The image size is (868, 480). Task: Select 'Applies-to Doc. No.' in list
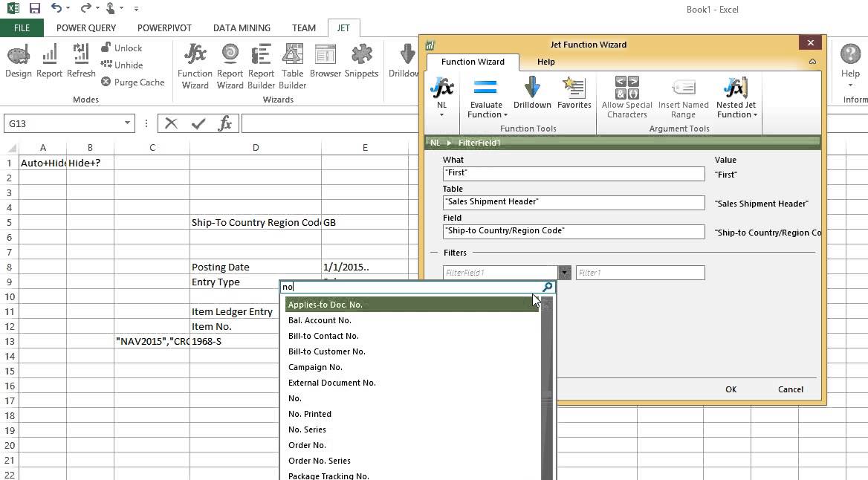pos(412,305)
